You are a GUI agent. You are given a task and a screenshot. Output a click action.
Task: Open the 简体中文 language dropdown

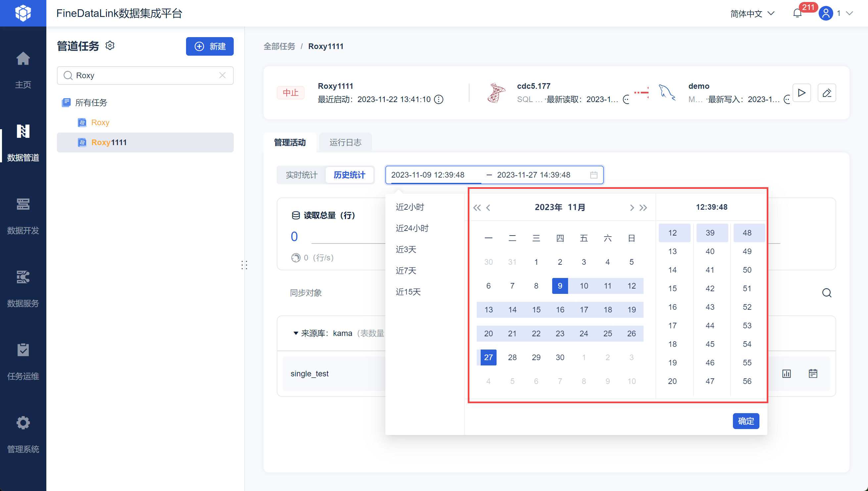(752, 14)
